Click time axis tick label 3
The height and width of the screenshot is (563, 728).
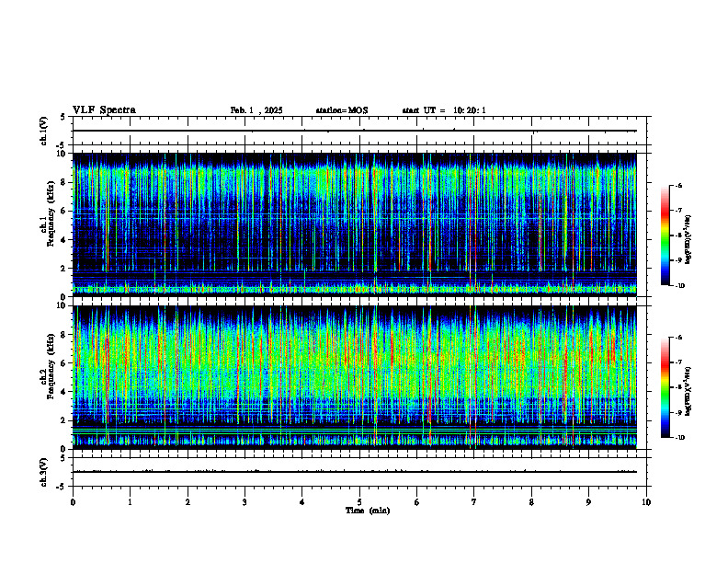245,502
